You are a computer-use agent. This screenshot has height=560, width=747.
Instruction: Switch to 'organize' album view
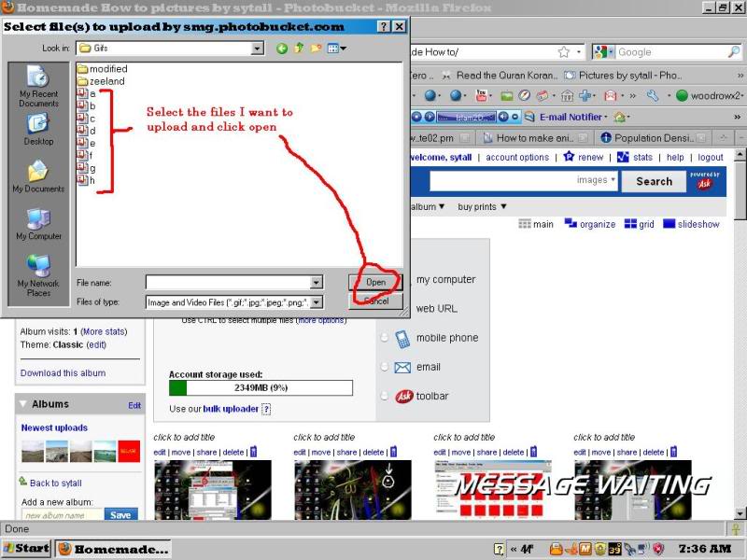(590, 224)
